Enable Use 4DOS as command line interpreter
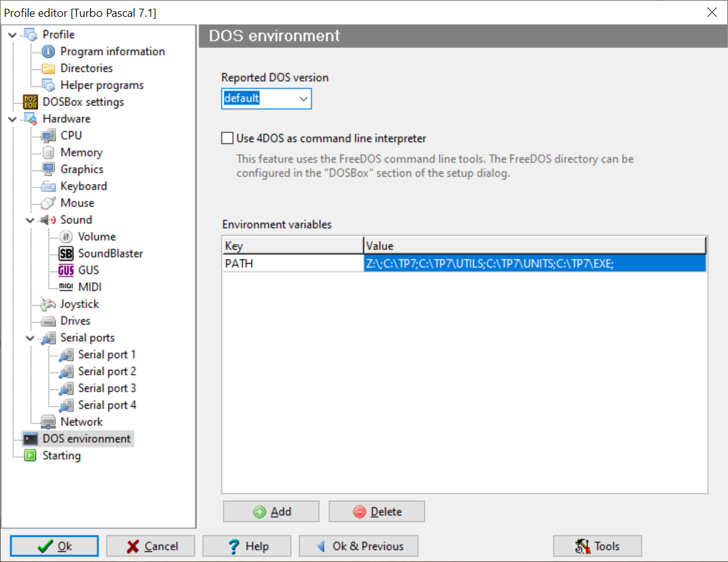The height and width of the screenshot is (562, 728). tap(228, 138)
